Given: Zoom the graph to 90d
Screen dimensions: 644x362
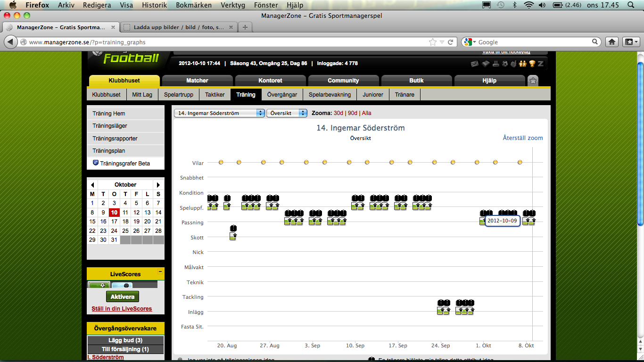Looking at the screenshot, I should click(x=353, y=113).
